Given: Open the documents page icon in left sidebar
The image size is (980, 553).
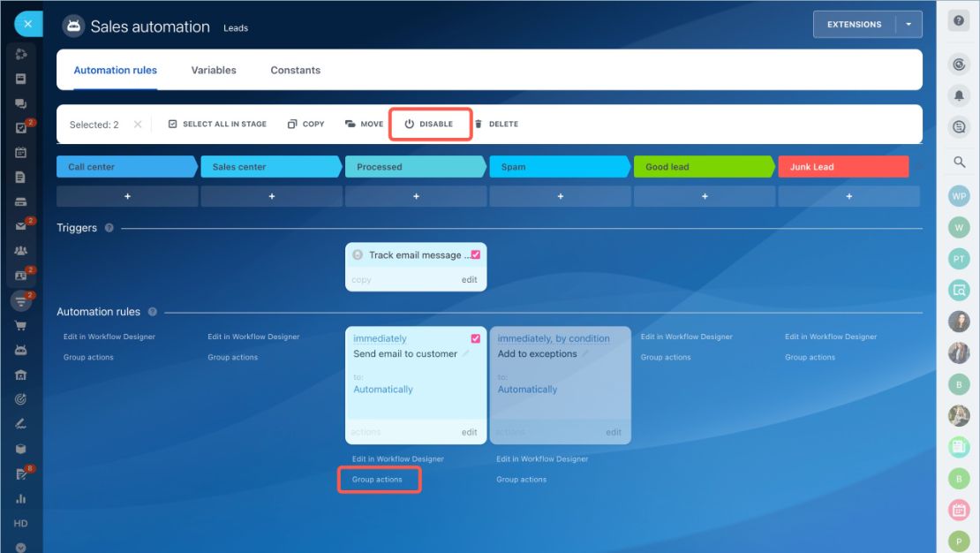Looking at the screenshot, I should pyautogui.click(x=20, y=177).
